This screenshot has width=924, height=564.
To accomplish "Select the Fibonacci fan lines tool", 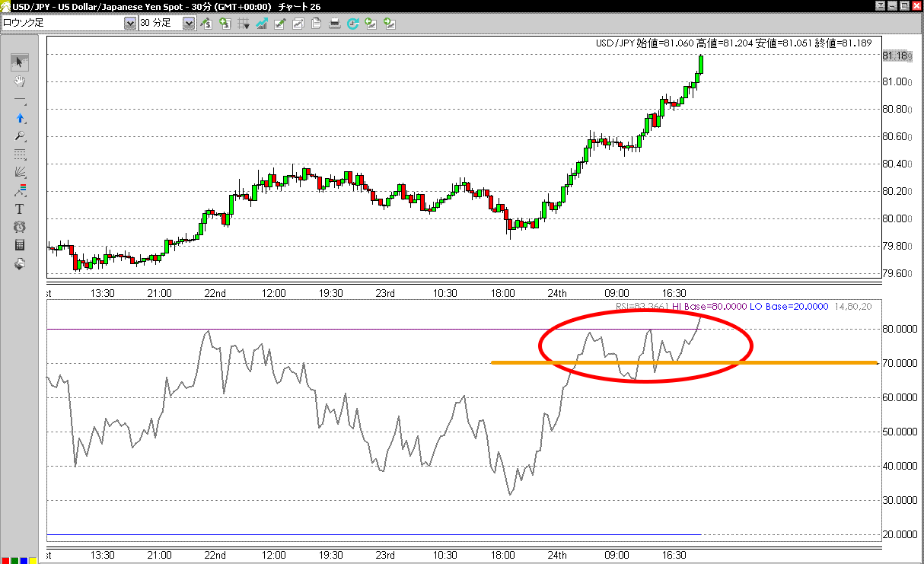I will coord(20,173).
